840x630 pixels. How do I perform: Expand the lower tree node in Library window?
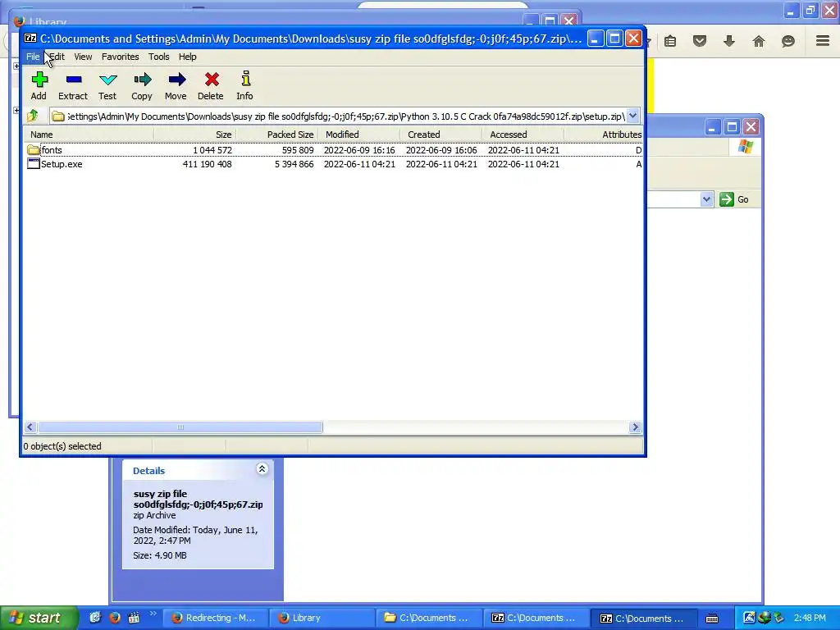pyautogui.click(x=16, y=111)
